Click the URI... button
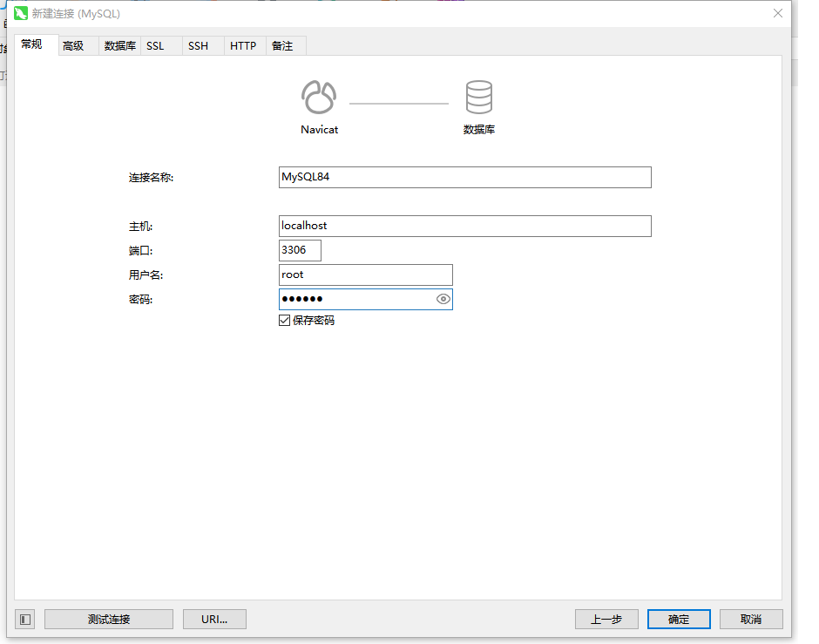 (214, 619)
